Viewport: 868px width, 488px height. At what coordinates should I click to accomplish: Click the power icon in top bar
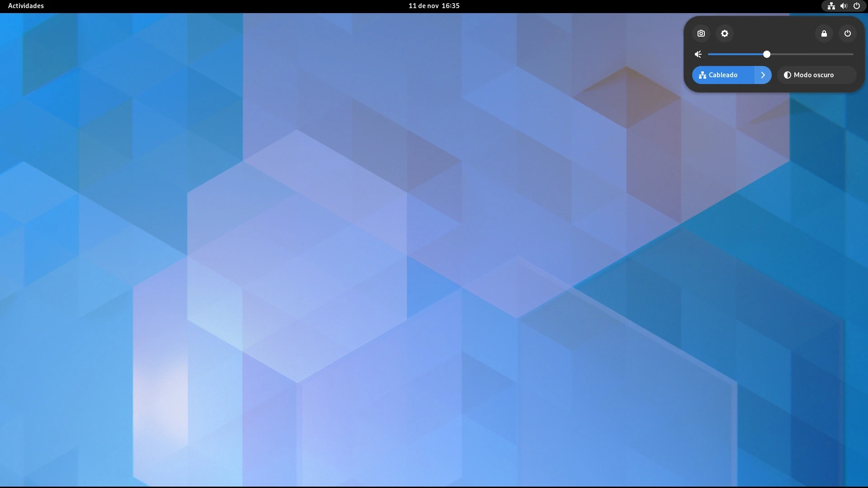tap(856, 6)
